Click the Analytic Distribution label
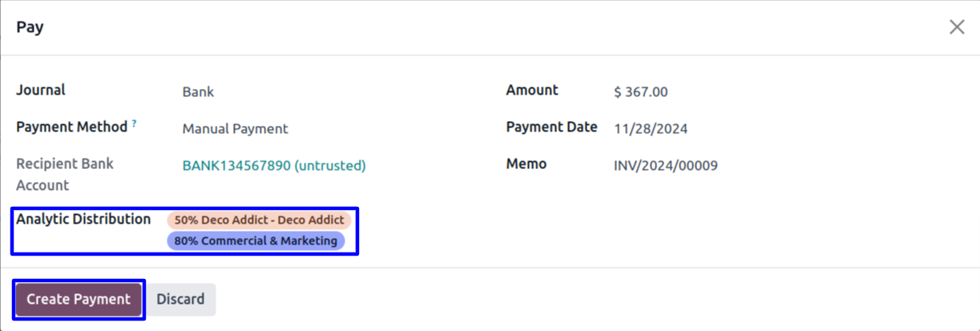This screenshot has height=331, width=980. pos(83,220)
